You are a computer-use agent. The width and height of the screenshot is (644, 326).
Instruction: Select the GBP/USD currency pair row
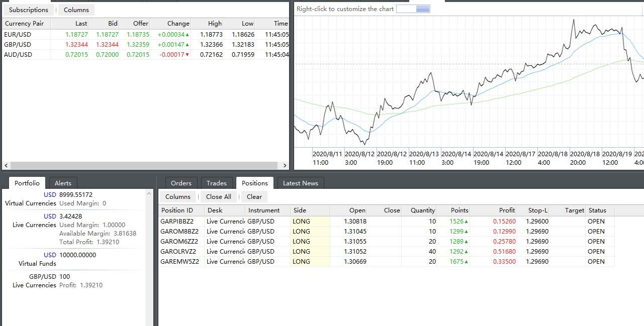click(18, 45)
